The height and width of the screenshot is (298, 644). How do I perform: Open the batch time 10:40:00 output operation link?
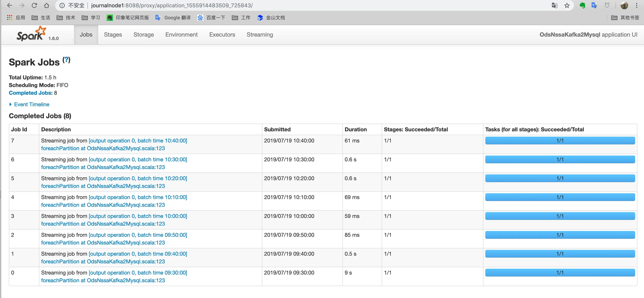pos(138,140)
